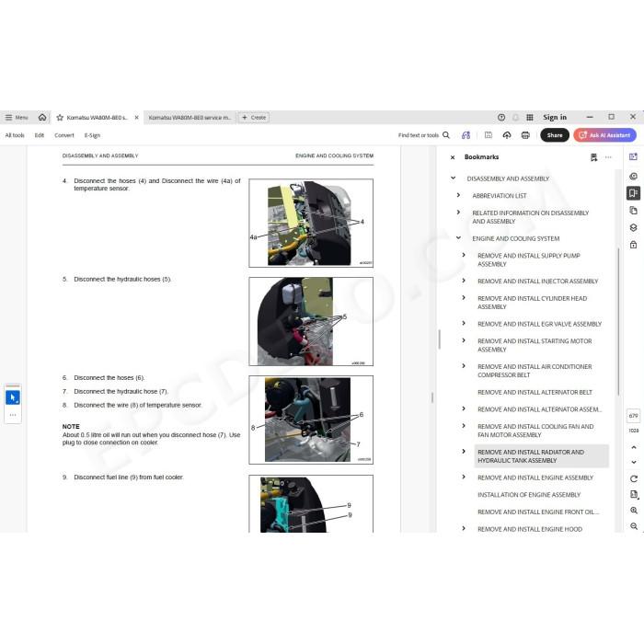The image size is (644, 644).
Task: Close the Bookmarks panel with X
Action: 453,157
